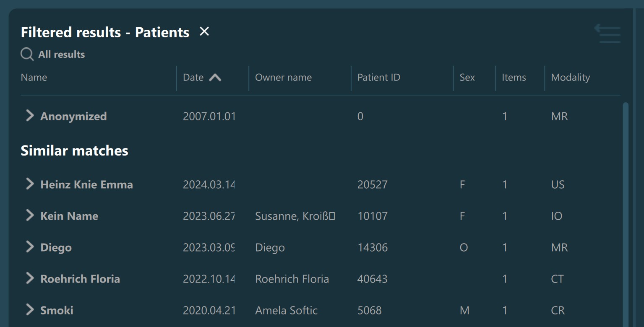Expand the Diego patient row
This screenshot has height=327, width=644.
(x=30, y=247)
